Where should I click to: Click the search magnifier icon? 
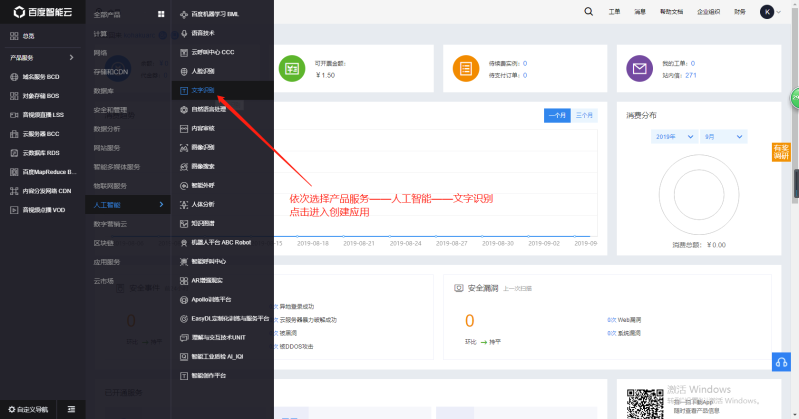[x=589, y=12]
